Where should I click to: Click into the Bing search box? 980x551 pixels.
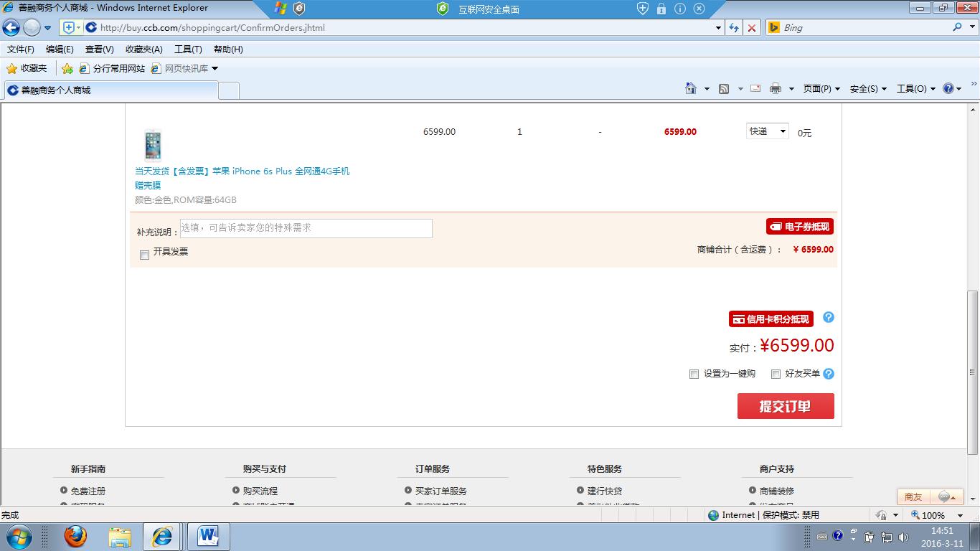pos(864,28)
